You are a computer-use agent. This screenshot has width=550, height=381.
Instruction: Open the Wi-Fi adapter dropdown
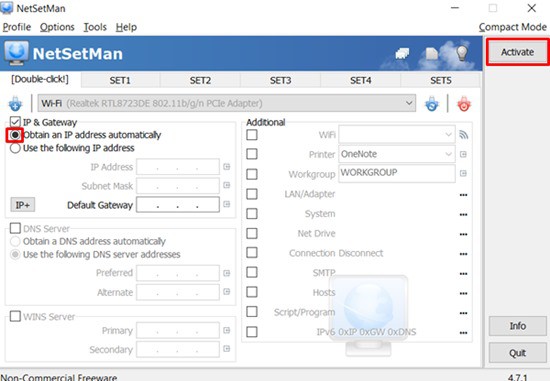point(227,103)
